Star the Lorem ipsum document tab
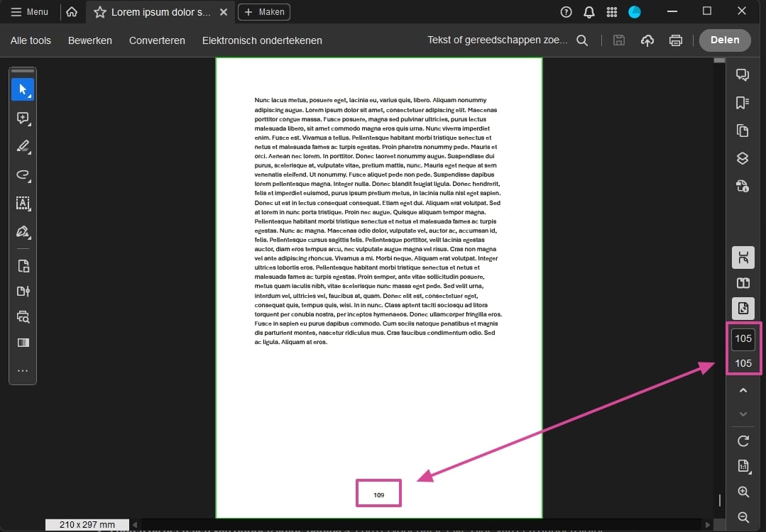Viewport: 766px width, 532px height. [99, 12]
